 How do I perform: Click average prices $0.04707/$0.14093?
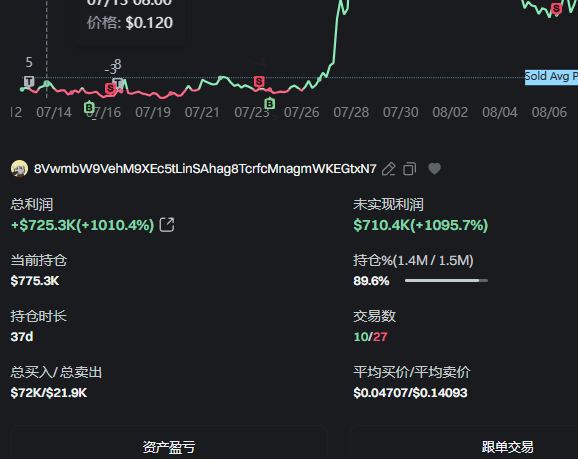[x=410, y=393]
